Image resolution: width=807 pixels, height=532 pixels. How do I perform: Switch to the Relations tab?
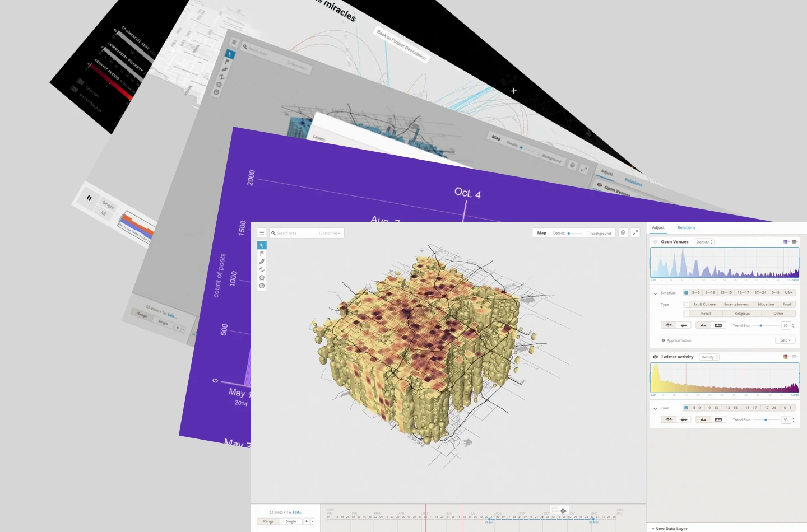click(x=686, y=228)
